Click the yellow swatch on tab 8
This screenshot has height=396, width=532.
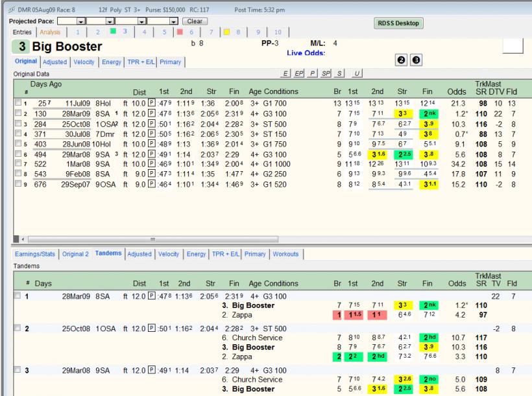coord(226,32)
